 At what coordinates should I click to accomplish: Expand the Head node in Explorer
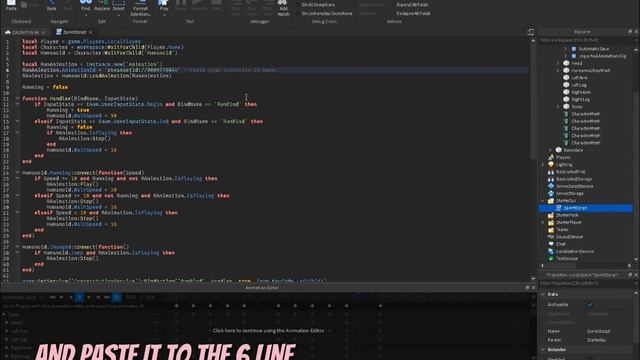pyautogui.click(x=558, y=63)
